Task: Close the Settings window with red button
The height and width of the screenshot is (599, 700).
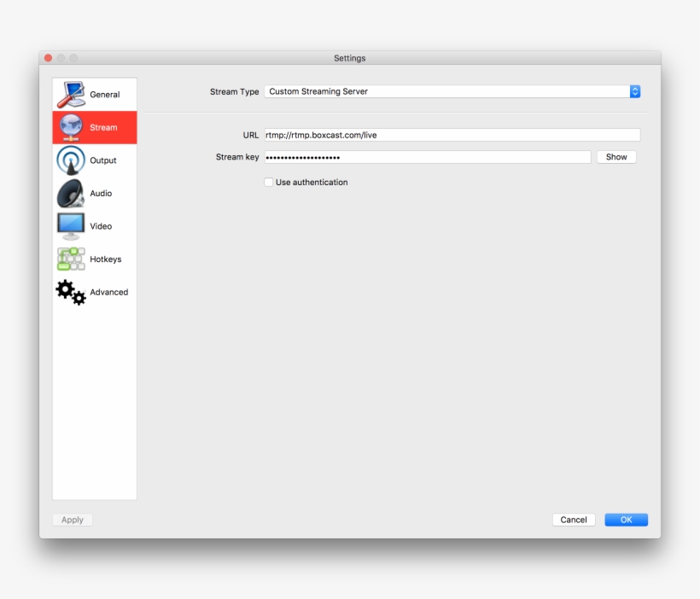Action: click(x=49, y=58)
